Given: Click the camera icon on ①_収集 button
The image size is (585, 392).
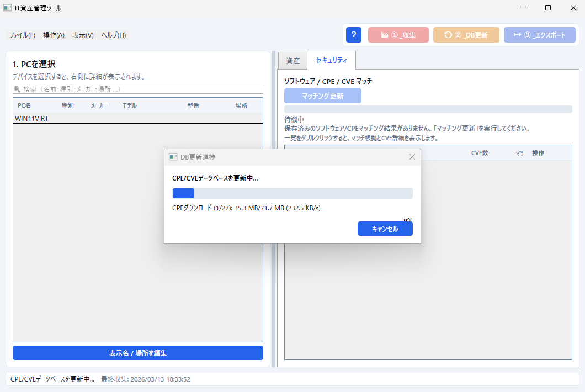Looking at the screenshot, I should 384,34.
